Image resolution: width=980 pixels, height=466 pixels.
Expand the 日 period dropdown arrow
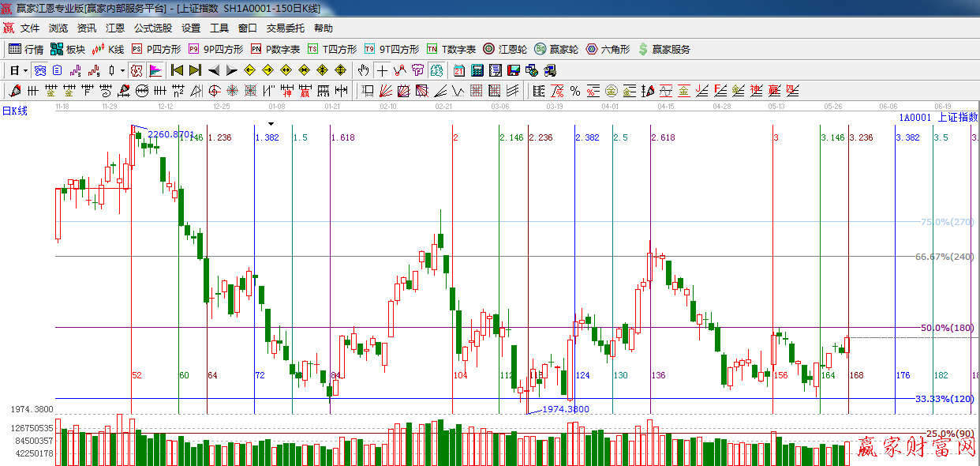pyautogui.click(x=25, y=70)
